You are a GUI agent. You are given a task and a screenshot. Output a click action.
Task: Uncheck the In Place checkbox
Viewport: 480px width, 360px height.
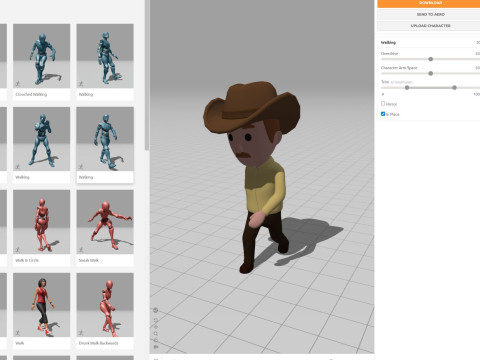383,114
